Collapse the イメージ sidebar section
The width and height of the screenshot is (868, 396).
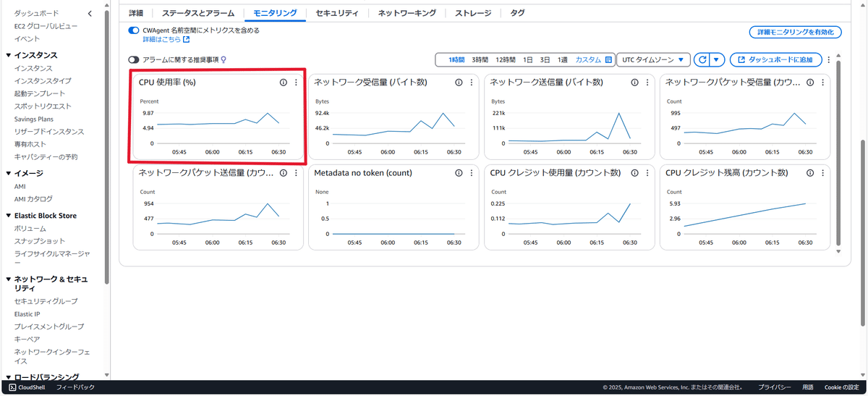click(x=8, y=174)
